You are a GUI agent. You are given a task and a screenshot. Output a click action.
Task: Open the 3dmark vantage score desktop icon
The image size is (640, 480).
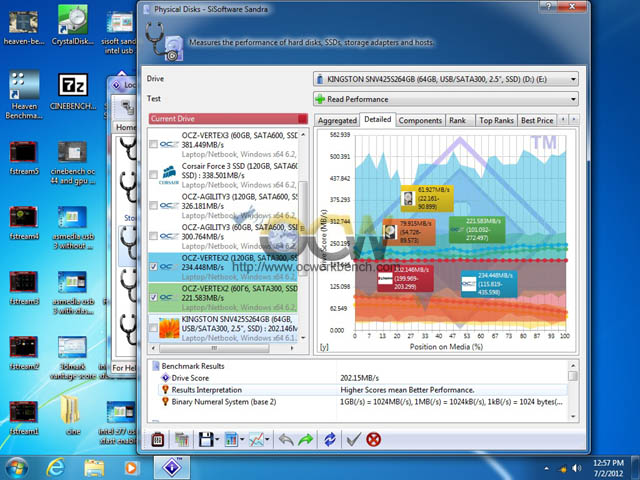(x=73, y=358)
